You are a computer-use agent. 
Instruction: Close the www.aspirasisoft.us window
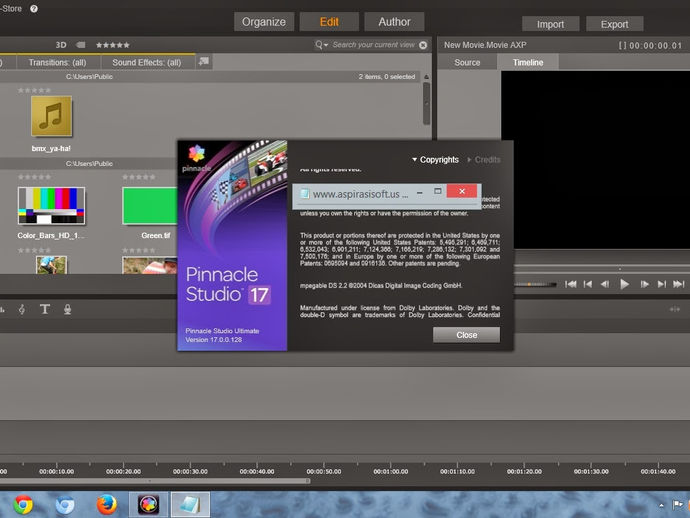coord(462,191)
